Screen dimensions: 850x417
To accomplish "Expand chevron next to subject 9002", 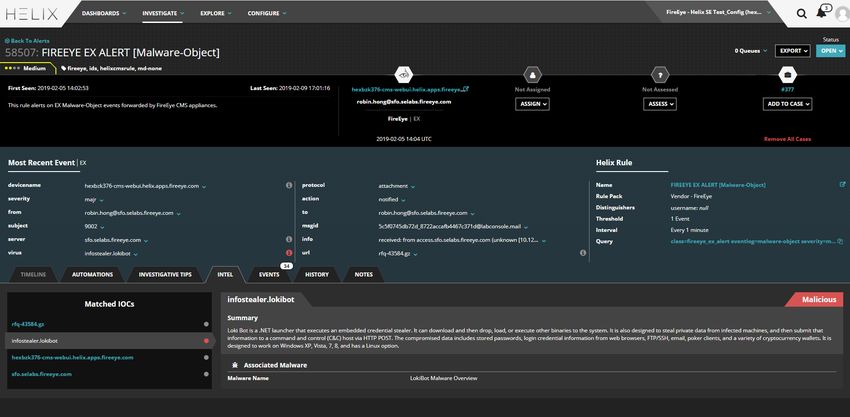I will 102,227.
